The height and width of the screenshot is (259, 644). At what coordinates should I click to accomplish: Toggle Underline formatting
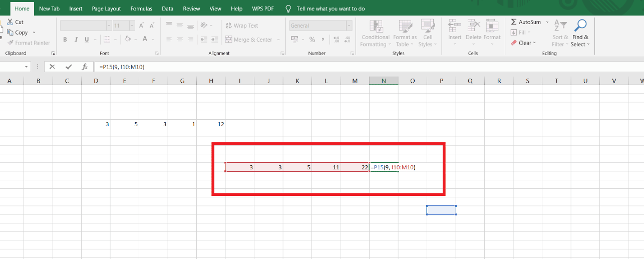point(87,40)
